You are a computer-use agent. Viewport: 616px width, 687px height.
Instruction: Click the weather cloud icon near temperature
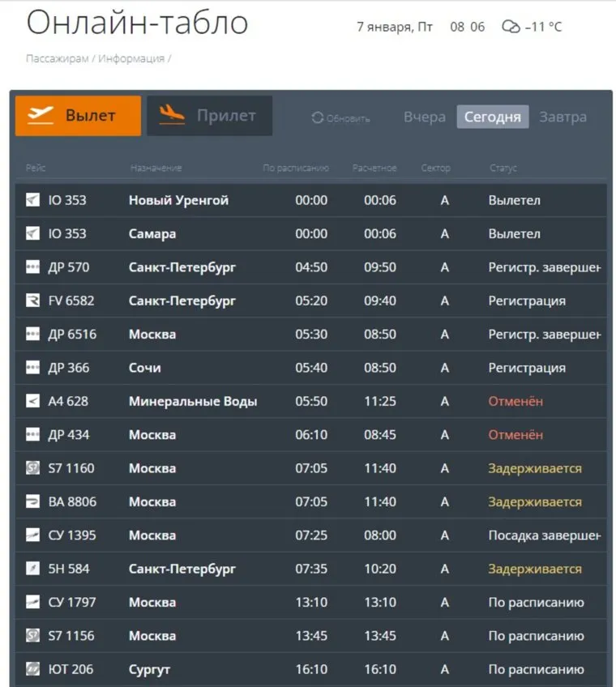point(511,27)
